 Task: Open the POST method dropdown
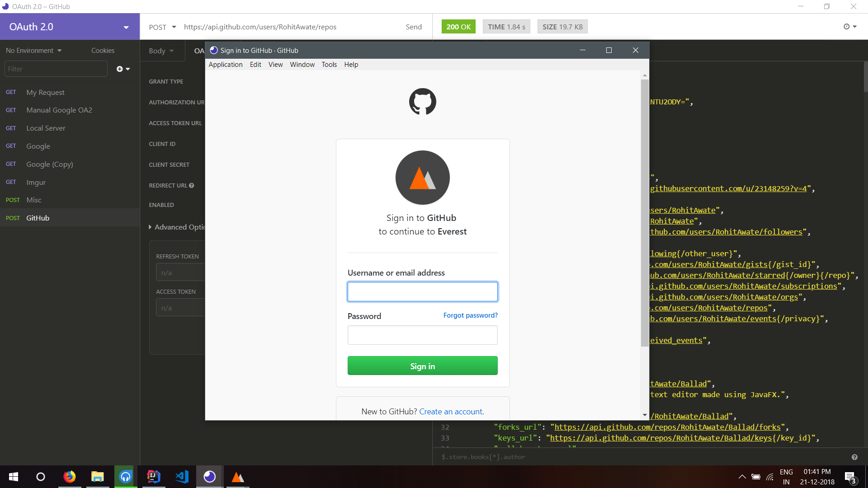[162, 27]
